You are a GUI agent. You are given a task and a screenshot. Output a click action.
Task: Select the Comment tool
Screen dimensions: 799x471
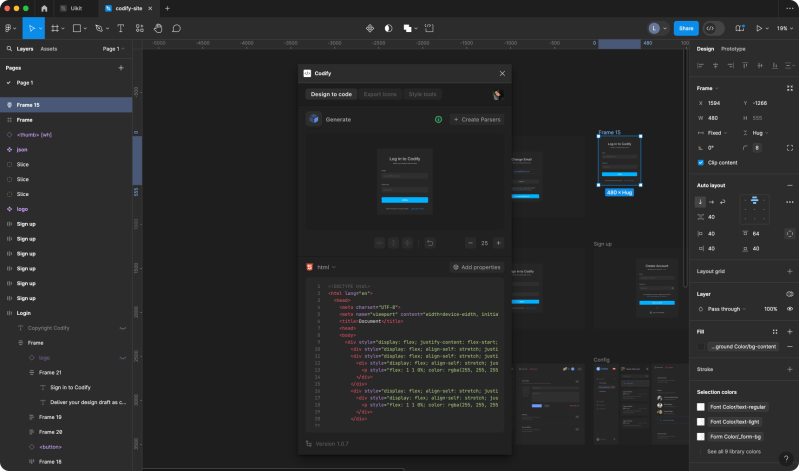pos(176,29)
